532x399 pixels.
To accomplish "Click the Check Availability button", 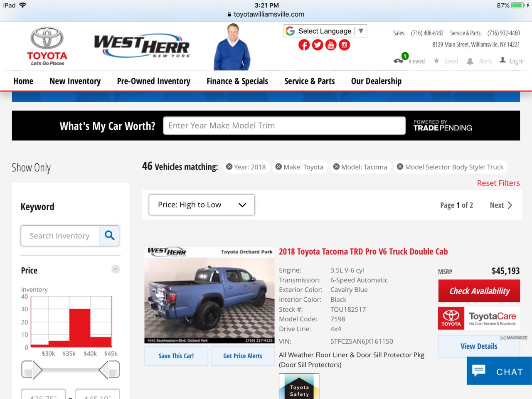I will (479, 291).
